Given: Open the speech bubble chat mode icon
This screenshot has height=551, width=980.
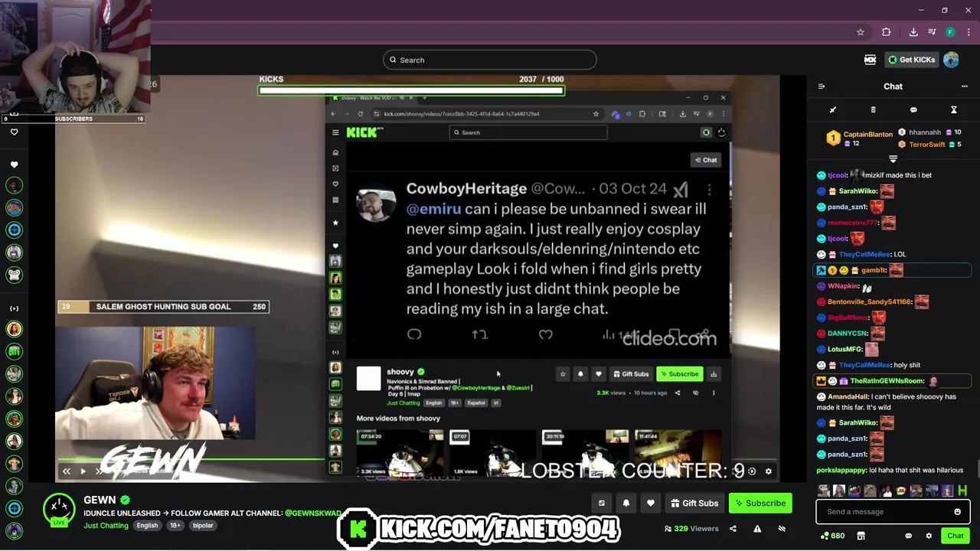Looking at the screenshot, I should coord(913,110).
